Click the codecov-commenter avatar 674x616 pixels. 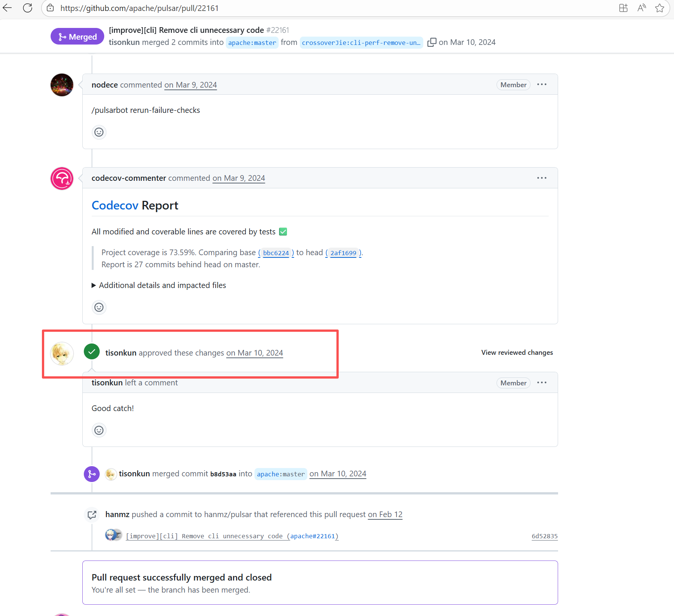click(62, 179)
